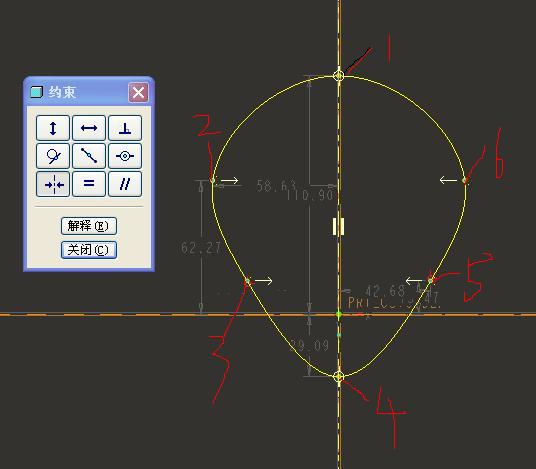Select the vertical constraint icon

53,128
